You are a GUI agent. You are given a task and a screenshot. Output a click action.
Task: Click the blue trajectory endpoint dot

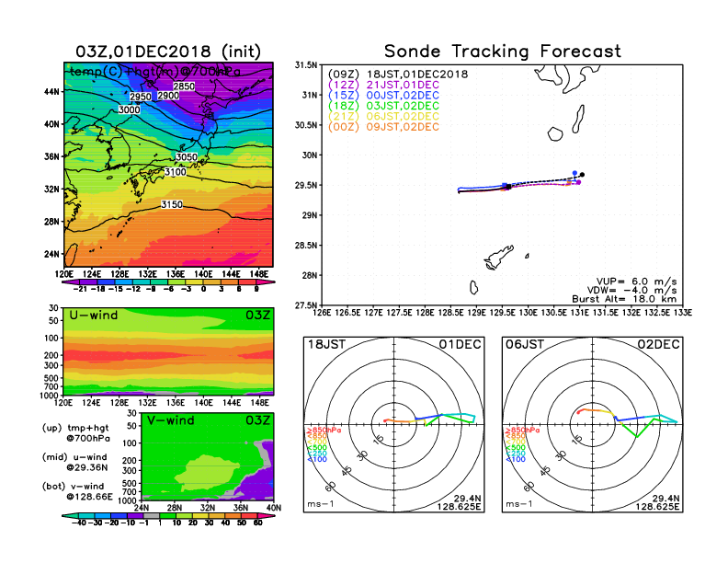pos(574,173)
